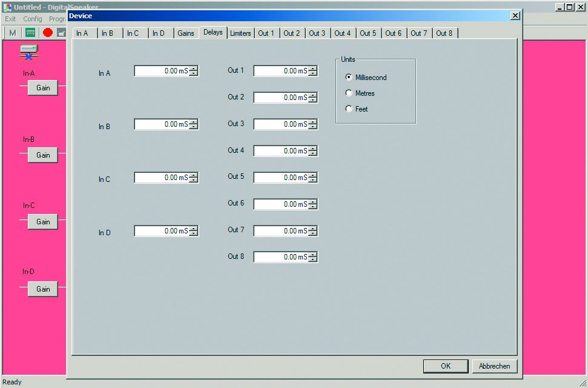Open the Exit menu
Image resolution: width=588 pixels, height=388 pixels.
point(10,18)
